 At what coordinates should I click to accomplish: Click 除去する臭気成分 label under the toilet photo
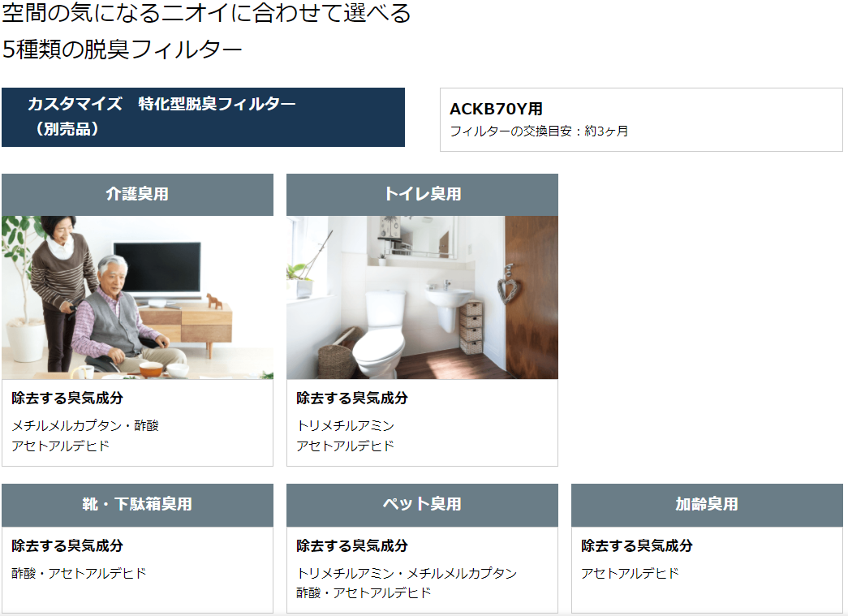[x=352, y=398]
